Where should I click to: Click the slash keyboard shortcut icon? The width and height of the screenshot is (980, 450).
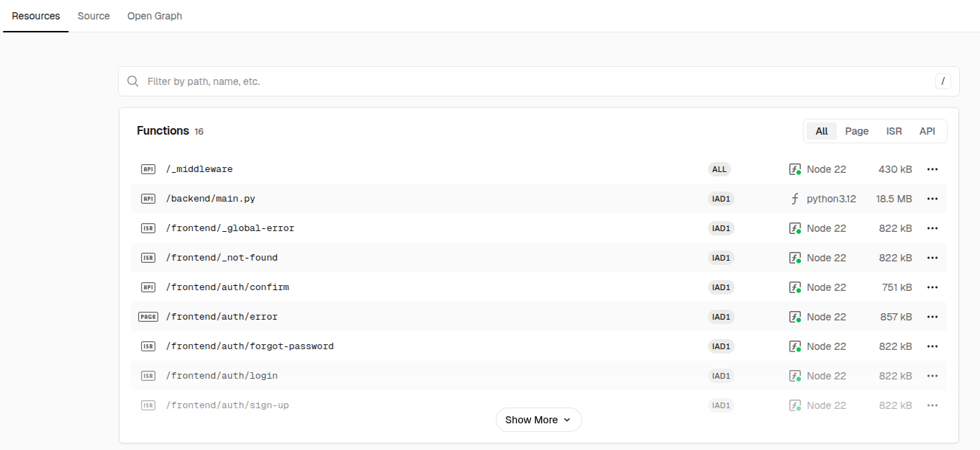click(943, 81)
